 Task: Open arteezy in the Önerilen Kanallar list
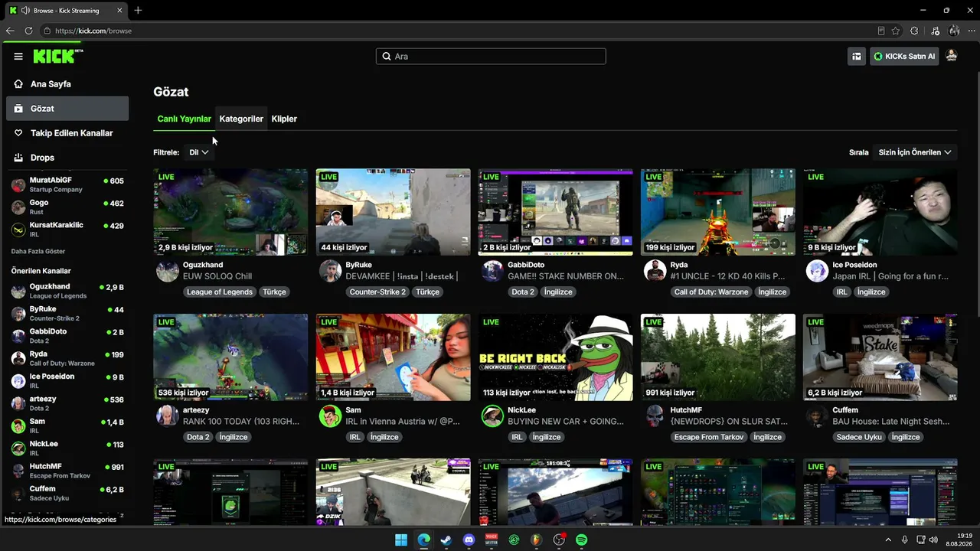pyautogui.click(x=67, y=403)
